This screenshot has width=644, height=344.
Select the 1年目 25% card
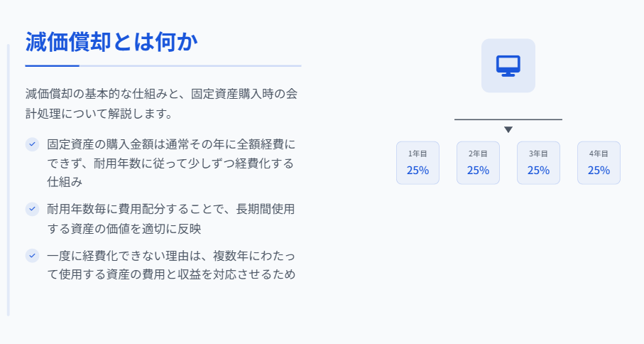[417, 163]
